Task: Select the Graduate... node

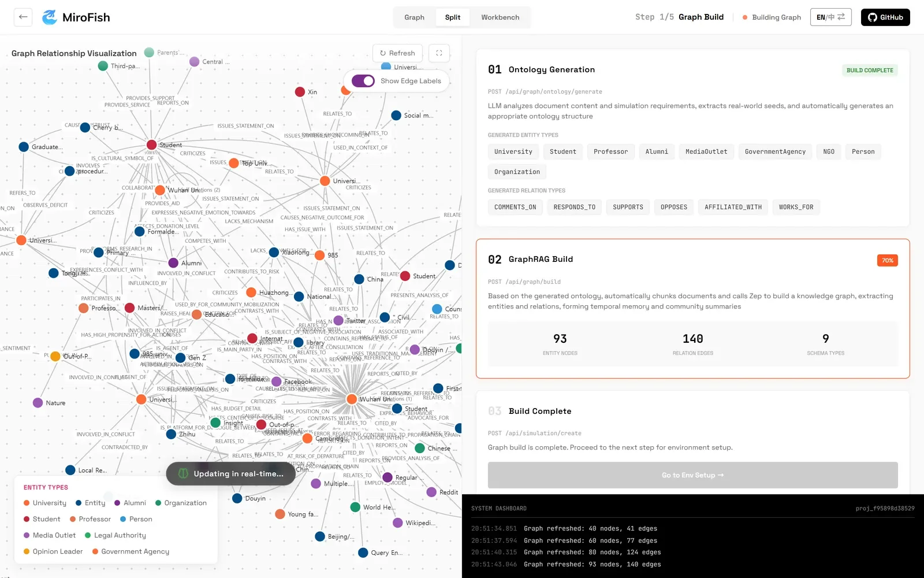Action: 24,147
